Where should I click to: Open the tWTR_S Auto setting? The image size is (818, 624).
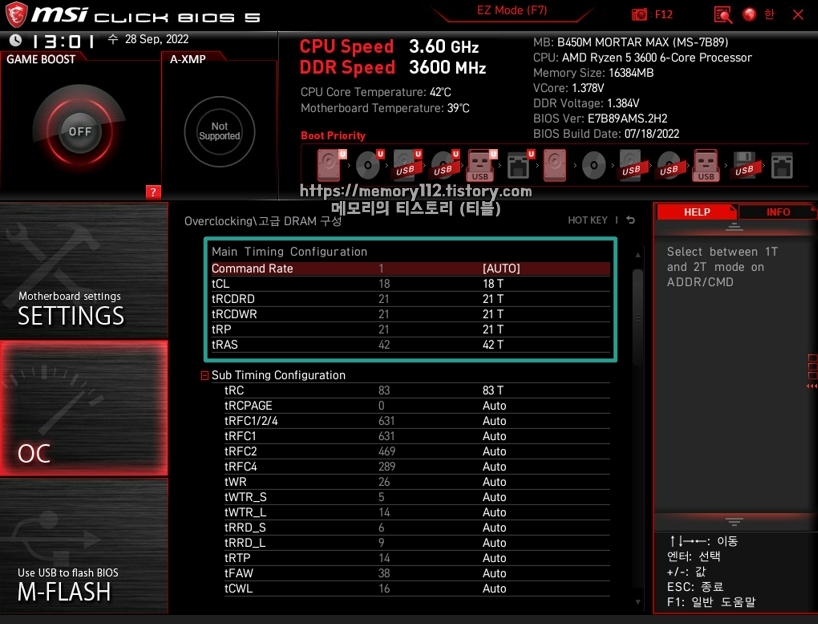pyautogui.click(x=494, y=497)
